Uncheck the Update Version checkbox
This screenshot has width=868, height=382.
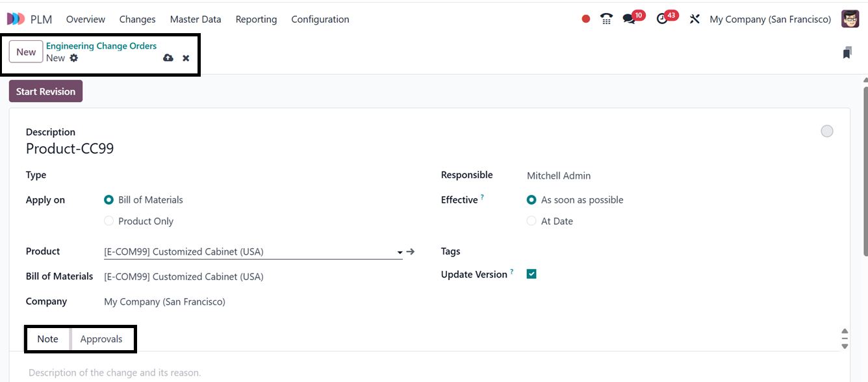click(531, 274)
